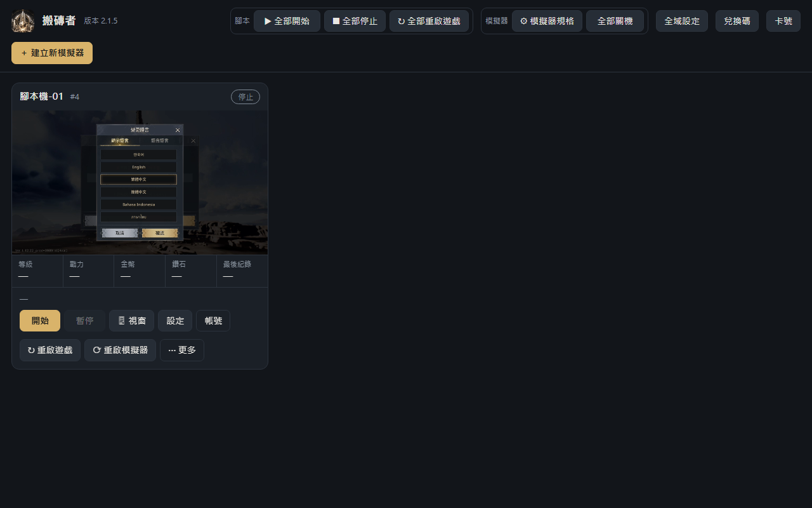Image resolution: width=812 pixels, height=508 pixels.
Task: Click the 搬磚者 app logo icon
Action: (x=23, y=21)
